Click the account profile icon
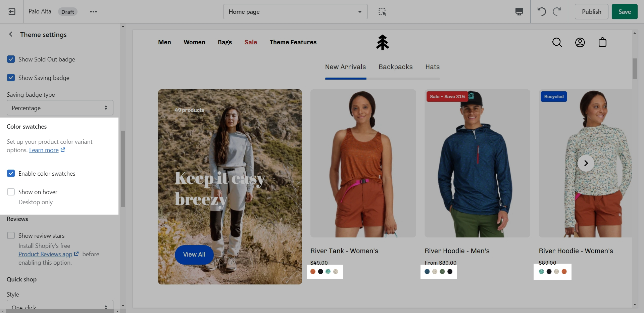The height and width of the screenshot is (313, 644). pyautogui.click(x=580, y=42)
